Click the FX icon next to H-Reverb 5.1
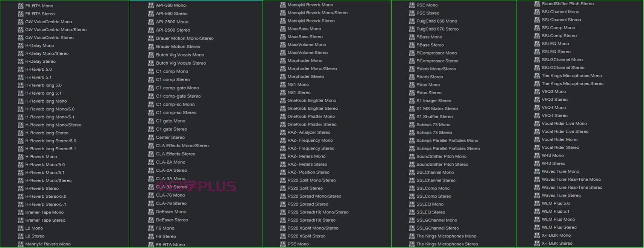This screenshot has width=644, height=248. [21, 77]
